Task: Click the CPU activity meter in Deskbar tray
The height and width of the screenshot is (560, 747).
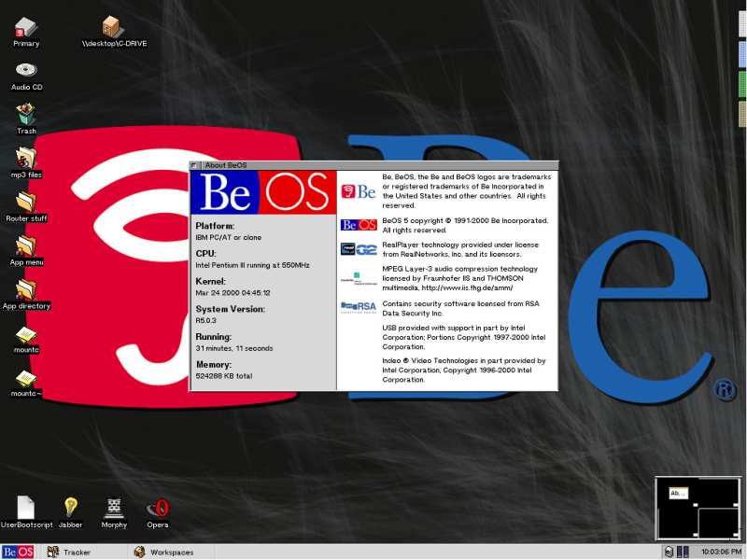Action: [x=683, y=552]
